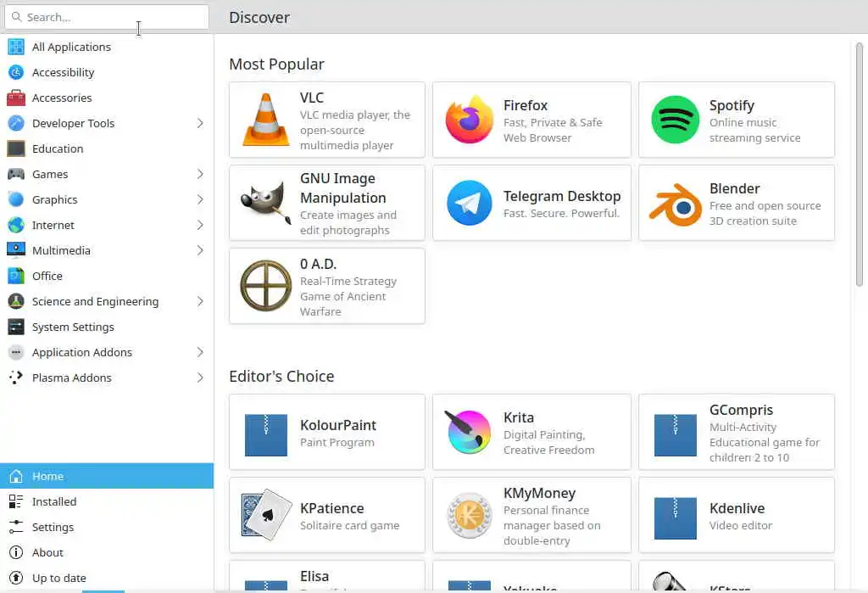This screenshot has height=593, width=868.
Task: Open the Krita color-wheel icon
Action: pyautogui.click(x=470, y=433)
